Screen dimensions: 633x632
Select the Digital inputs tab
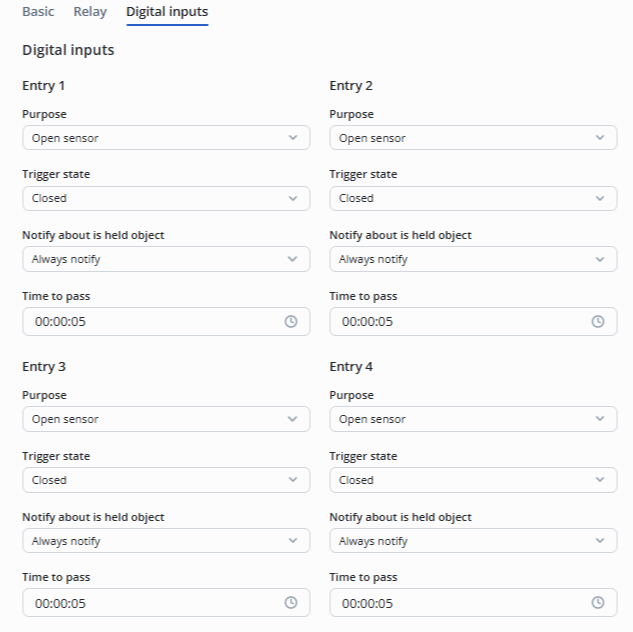pyautogui.click(x=167, y=12)
